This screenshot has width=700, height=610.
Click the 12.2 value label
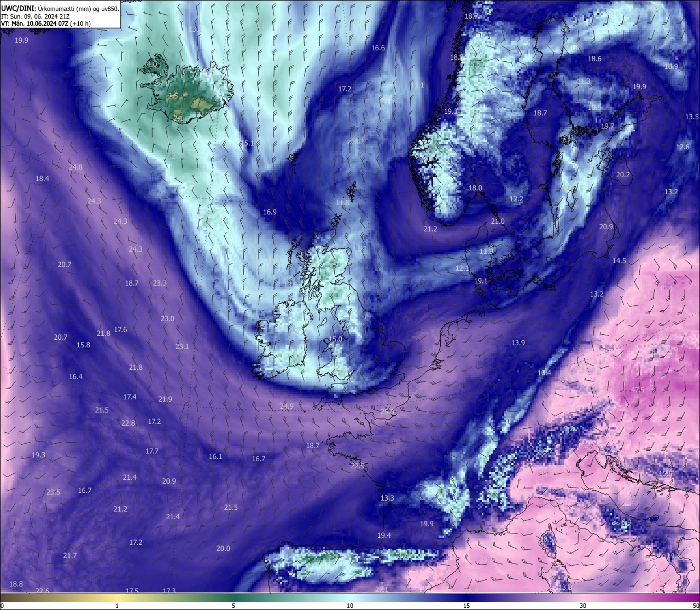point(516,199)
